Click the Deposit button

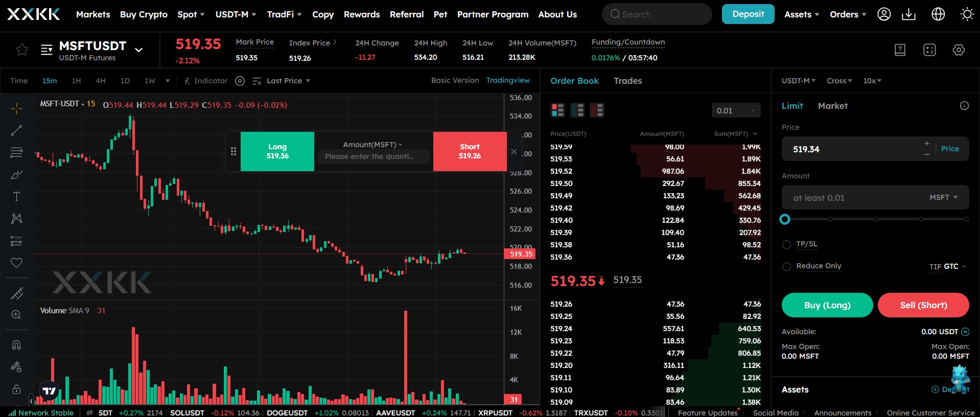[748, 14]
